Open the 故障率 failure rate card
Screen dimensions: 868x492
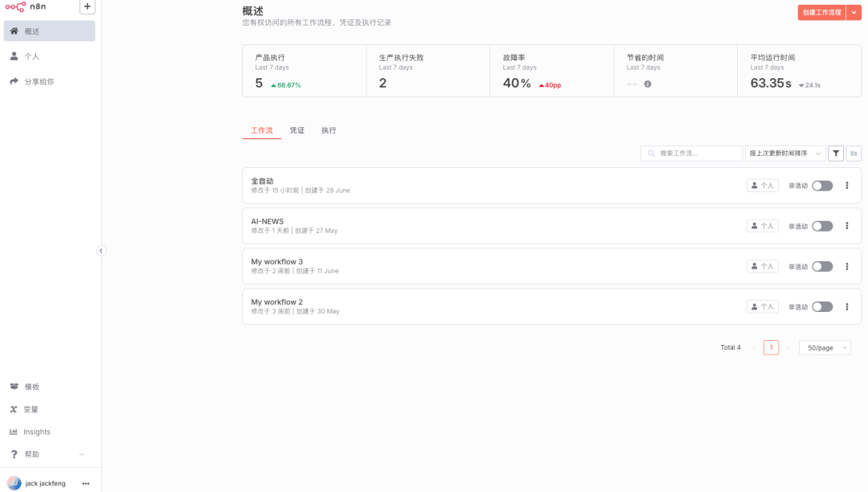[552, 71]
